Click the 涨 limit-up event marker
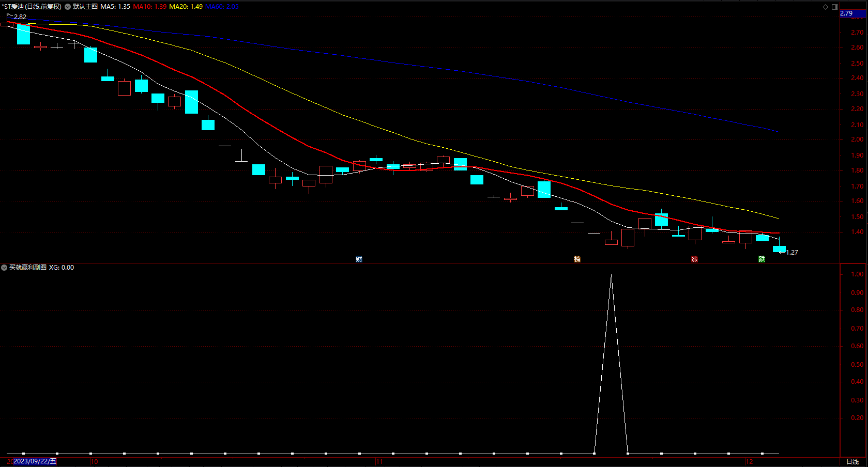 694,259
